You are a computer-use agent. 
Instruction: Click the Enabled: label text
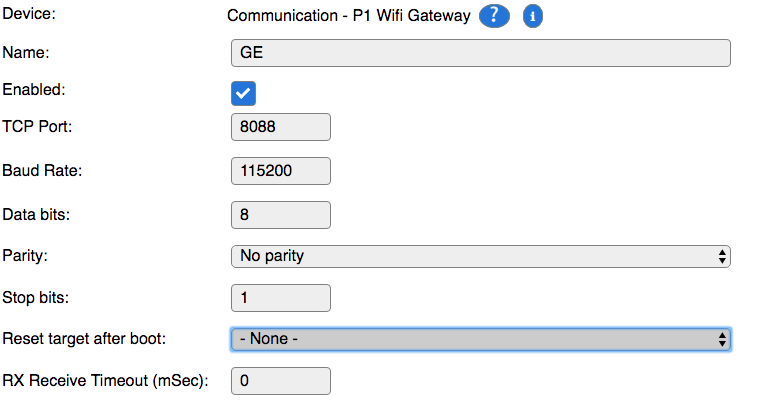click(x=33, y=90)
